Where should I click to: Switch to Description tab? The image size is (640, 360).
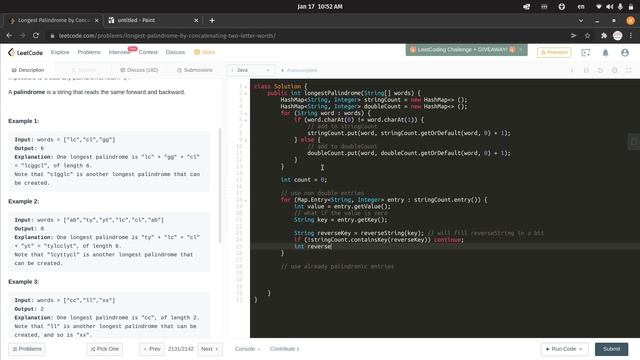coord(28,70)
